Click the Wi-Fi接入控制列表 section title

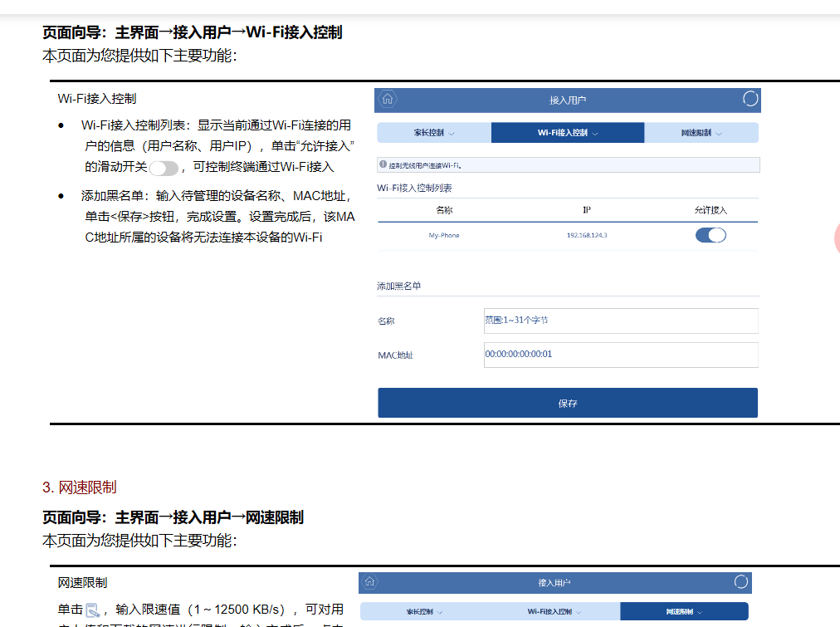(414, 188)
